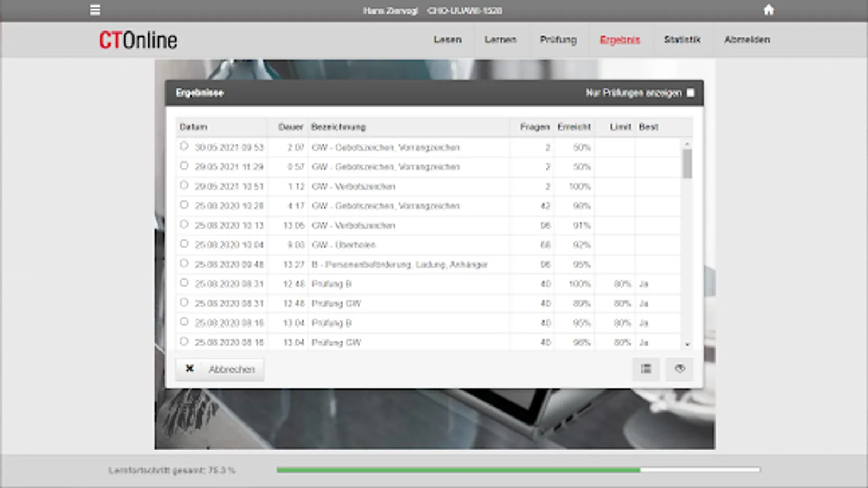
Task: Click 'GW - Verbotszeichen' entry with 100%
Action: (x=354, y=187)
